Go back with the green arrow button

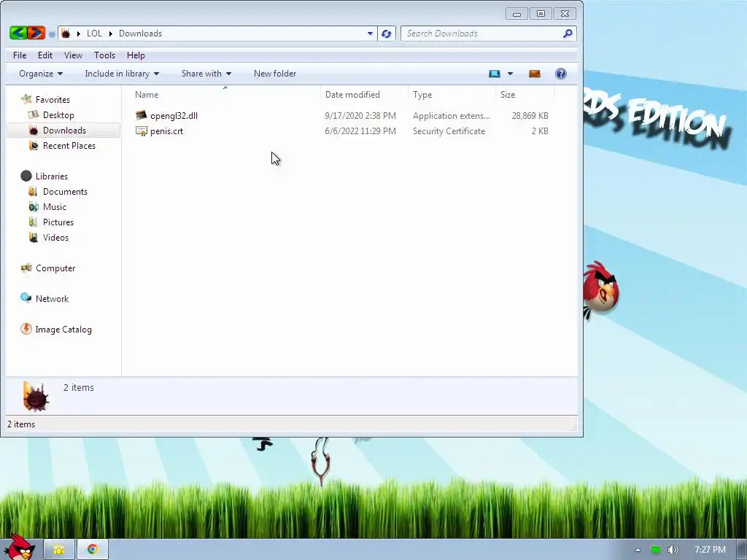tap(18, 33)
